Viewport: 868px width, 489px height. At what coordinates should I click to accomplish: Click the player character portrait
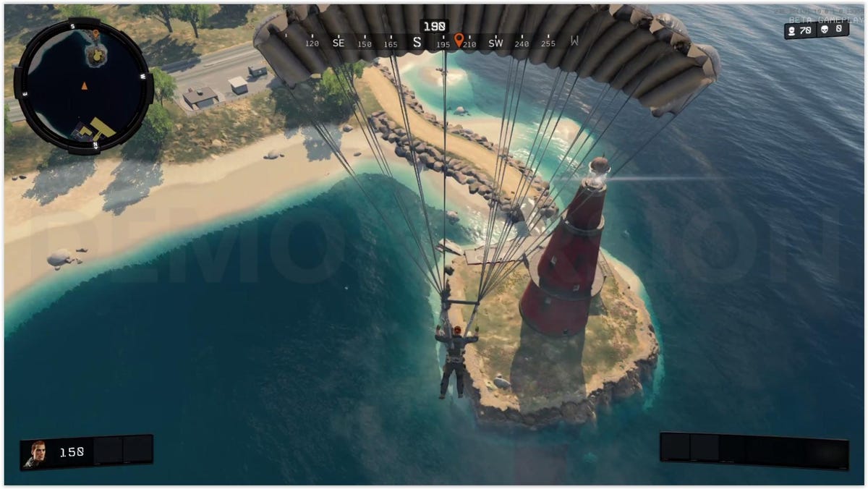(34, 454)
